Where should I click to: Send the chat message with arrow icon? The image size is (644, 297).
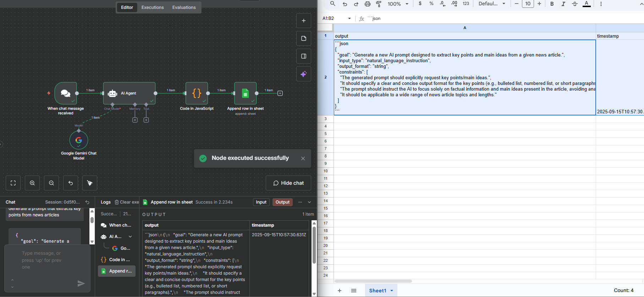pyautogui.click(x=81, y=283)
